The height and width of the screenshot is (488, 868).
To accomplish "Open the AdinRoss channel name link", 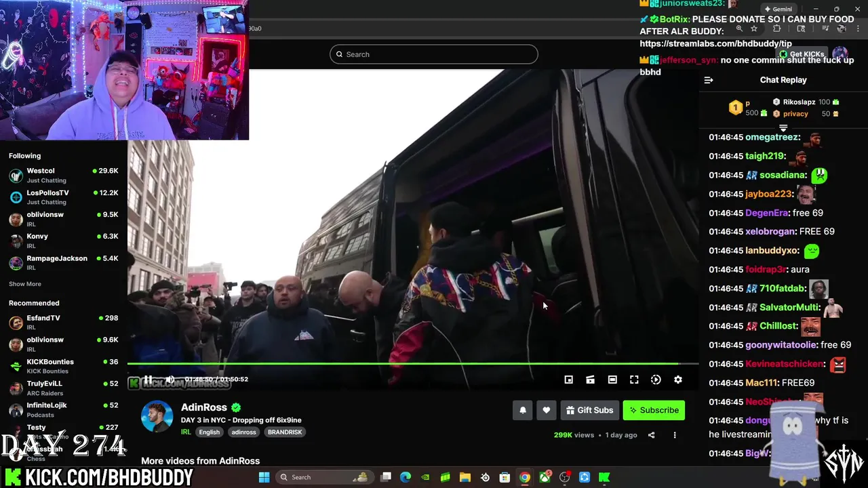I will (x=204, y=407).
